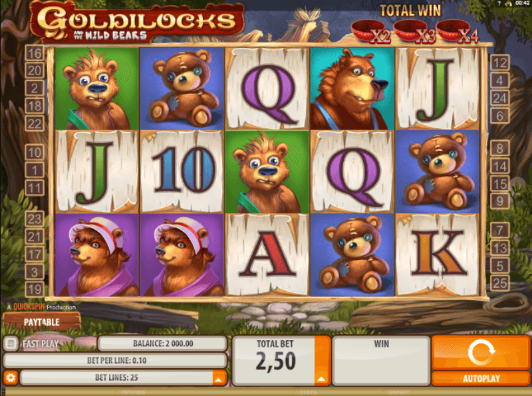Image resolution: width=532 pixels, height=396 pixels.
Task: Click the x2 porridge bowl multiplier
Action: (x=371, y=32)
